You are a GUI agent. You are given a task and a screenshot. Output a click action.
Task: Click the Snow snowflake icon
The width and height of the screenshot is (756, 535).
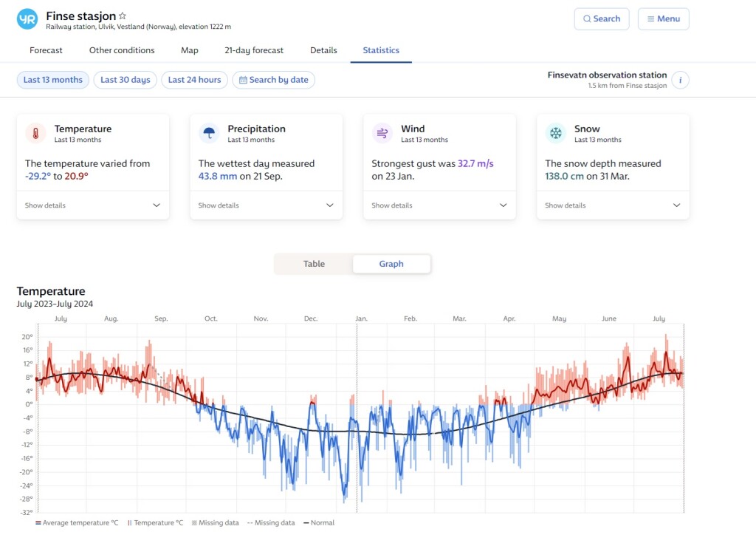555,133
